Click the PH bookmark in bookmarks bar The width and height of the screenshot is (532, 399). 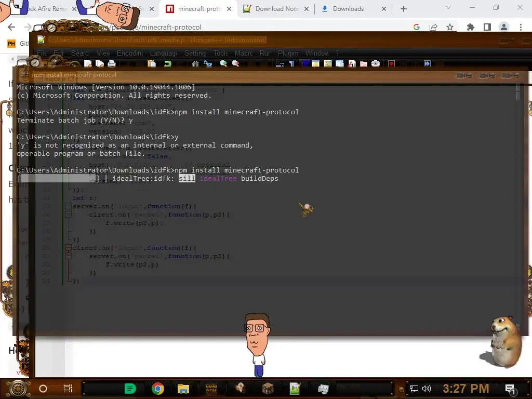[11, 44]
